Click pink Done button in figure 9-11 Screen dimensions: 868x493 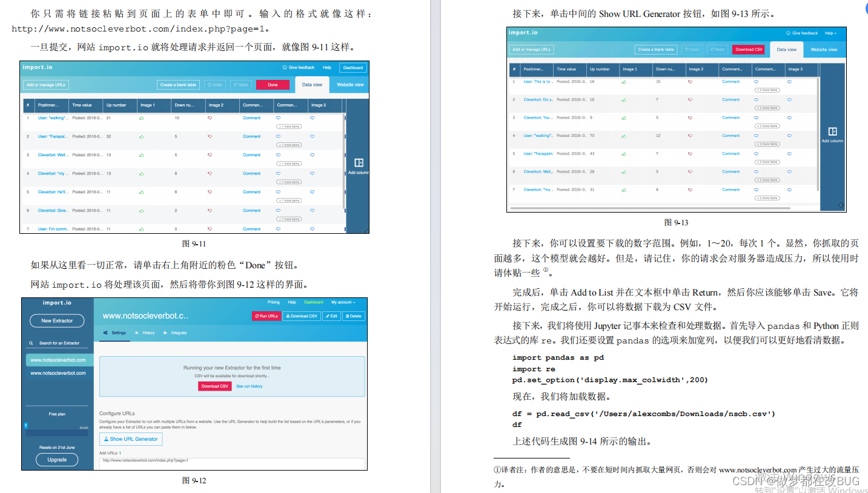tap(273, 85)
